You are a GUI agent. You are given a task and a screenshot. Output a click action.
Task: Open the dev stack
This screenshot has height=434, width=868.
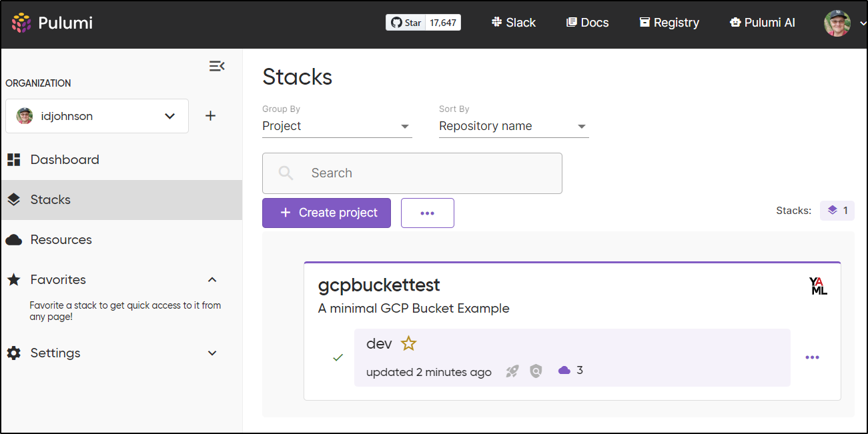click(x=379, y=344)
